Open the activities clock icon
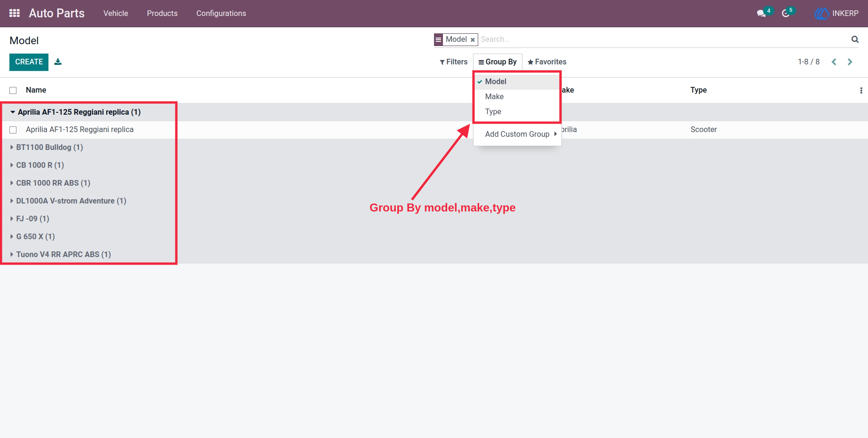Viewport: 868px width, 438px height. tap(786, 13)
